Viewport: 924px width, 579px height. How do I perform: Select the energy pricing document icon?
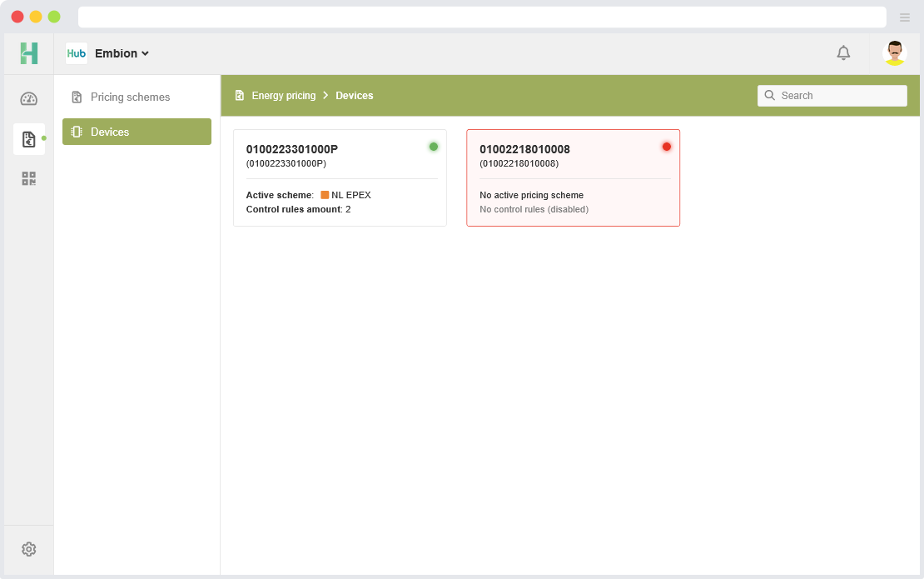click(29, 139)
